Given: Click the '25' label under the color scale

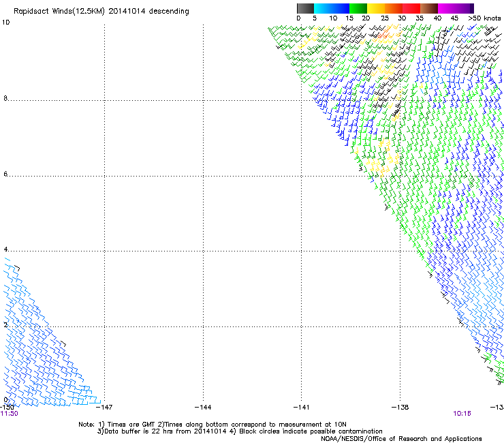Looking at the screenshot, I should tap(385, 18).
